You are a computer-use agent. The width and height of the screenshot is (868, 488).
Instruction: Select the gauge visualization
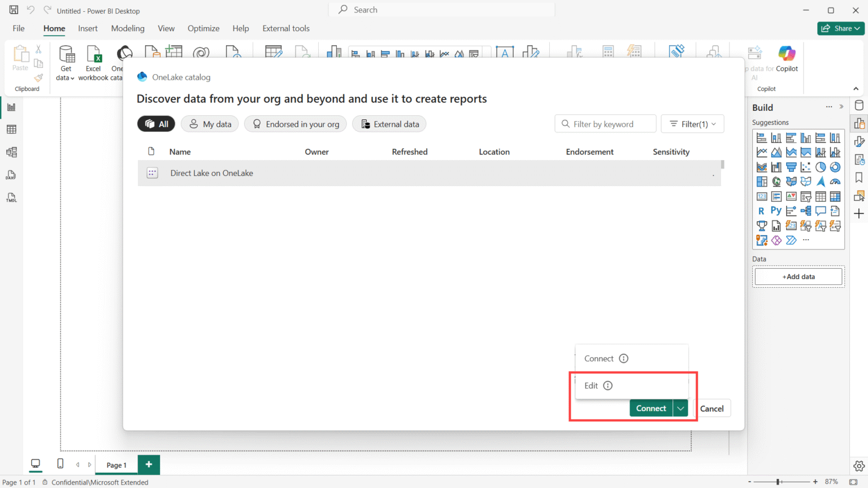pos(836,182)
